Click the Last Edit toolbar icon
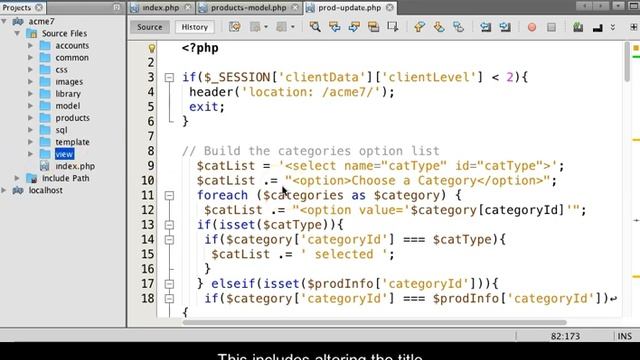Screen dimensions: 640x360 [235, 27]
